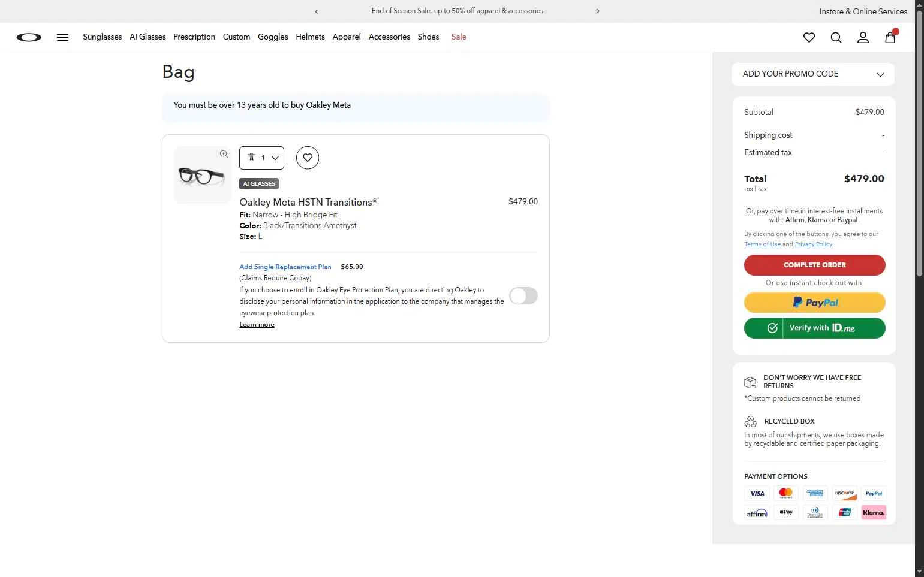
Task: Open Custom menu
Action: tap(236, 37)
